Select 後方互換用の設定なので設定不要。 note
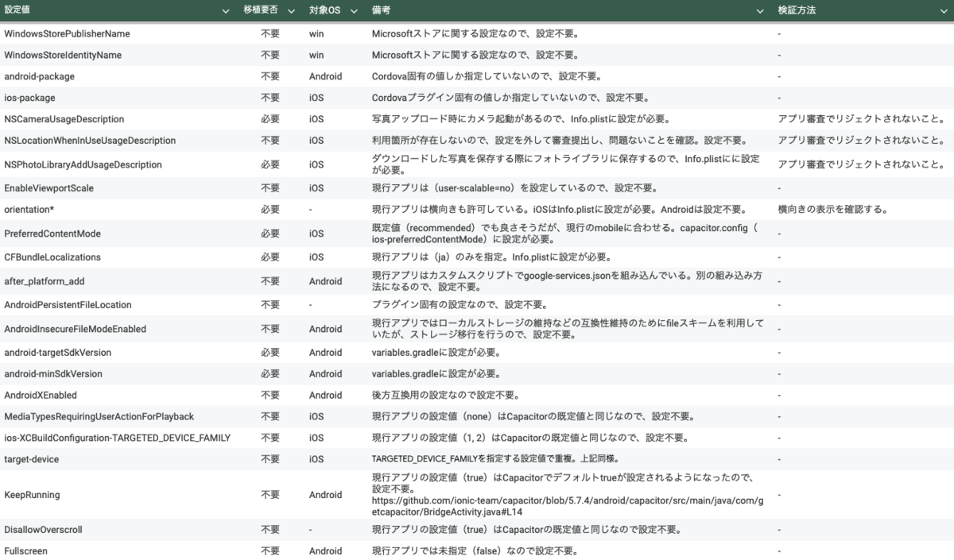 tap(446, 395)
